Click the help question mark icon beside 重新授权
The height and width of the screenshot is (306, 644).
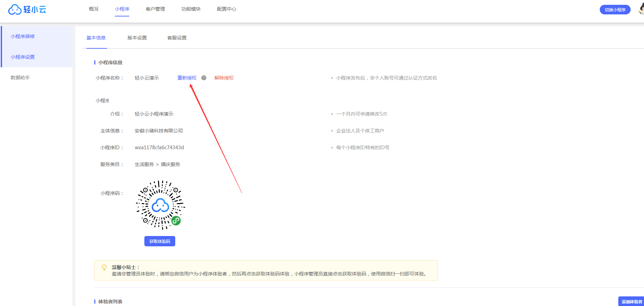pyautogui.click(x=204, y=78)
